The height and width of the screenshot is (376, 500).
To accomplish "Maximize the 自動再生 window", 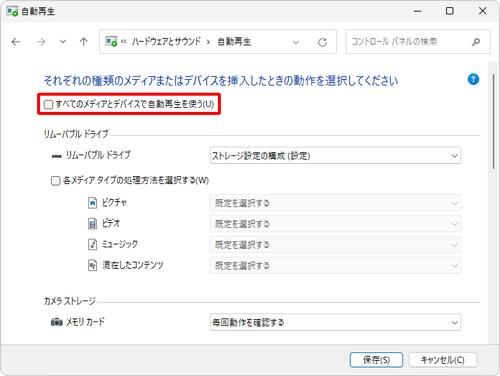I will click(x=450, y=11).
